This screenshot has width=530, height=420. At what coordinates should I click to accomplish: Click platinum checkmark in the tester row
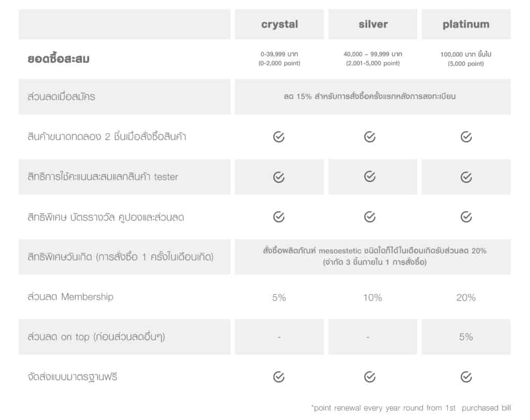(466, 177)
